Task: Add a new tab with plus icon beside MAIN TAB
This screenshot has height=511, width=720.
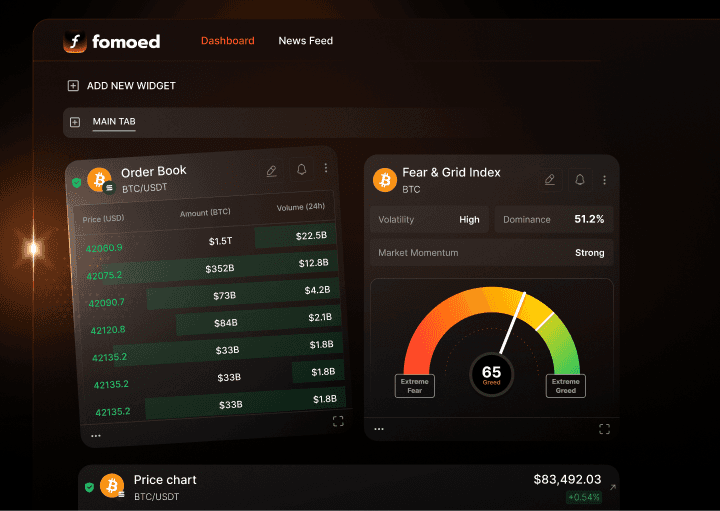Action: [75, 122]
